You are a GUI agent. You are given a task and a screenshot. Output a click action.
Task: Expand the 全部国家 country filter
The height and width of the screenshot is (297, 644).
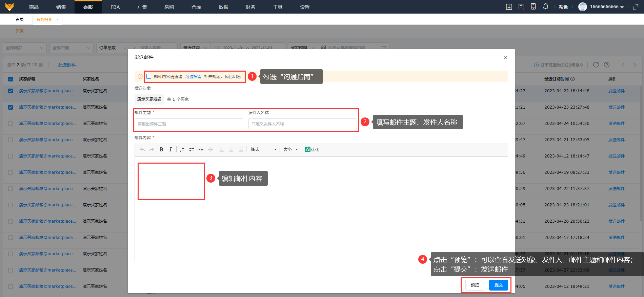point(25,48)
